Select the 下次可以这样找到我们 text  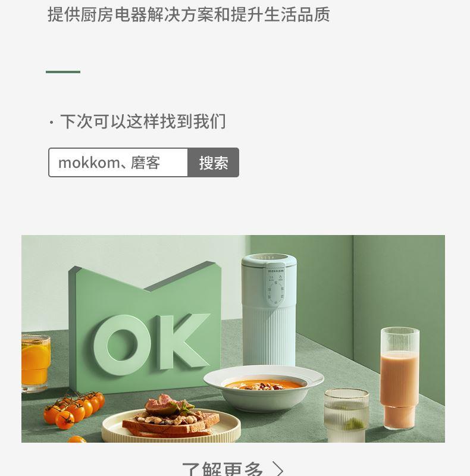tap(143, 121)
